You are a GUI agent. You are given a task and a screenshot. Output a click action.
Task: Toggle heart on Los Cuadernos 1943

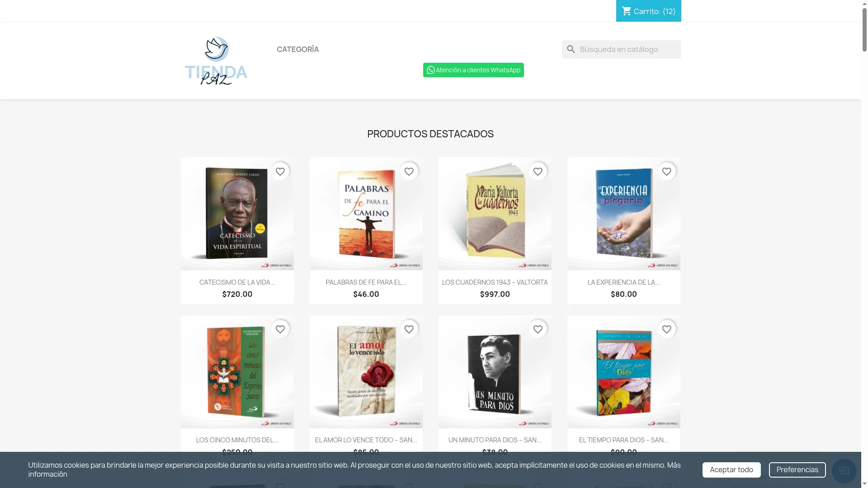538,172
